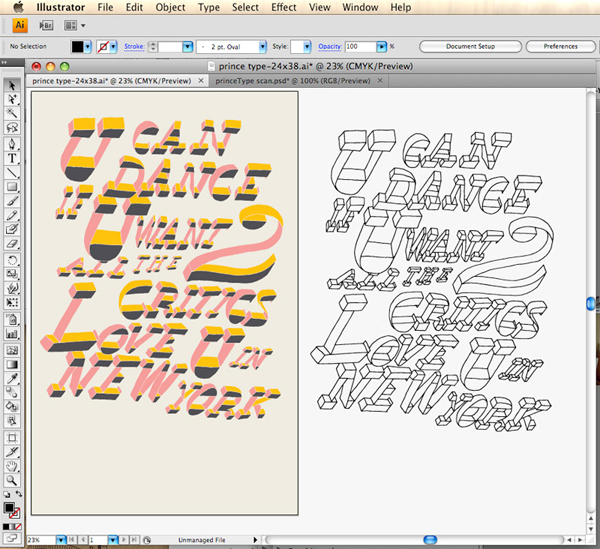Select the Eyedropper tool
This screenshot has height=549, width=600.
tap(12, 378)
